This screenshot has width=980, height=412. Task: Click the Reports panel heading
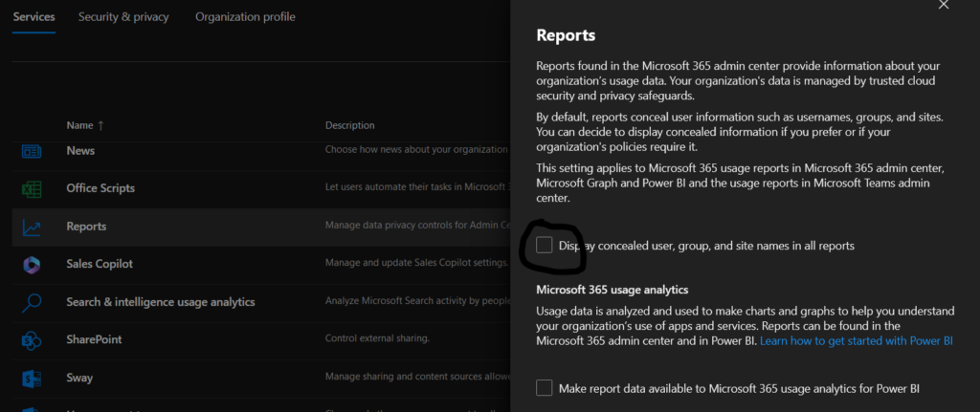coord(566,35)
